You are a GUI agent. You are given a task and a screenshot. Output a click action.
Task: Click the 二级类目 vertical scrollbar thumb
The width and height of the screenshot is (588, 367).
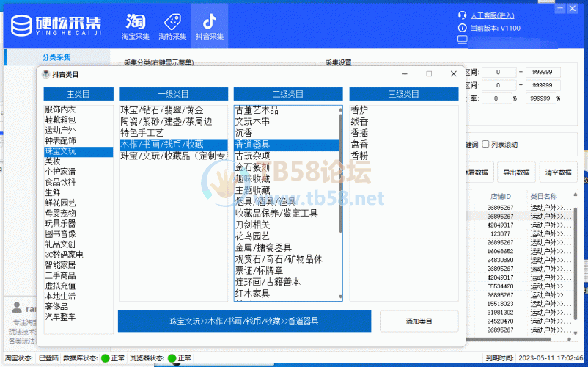pos(340,173)
